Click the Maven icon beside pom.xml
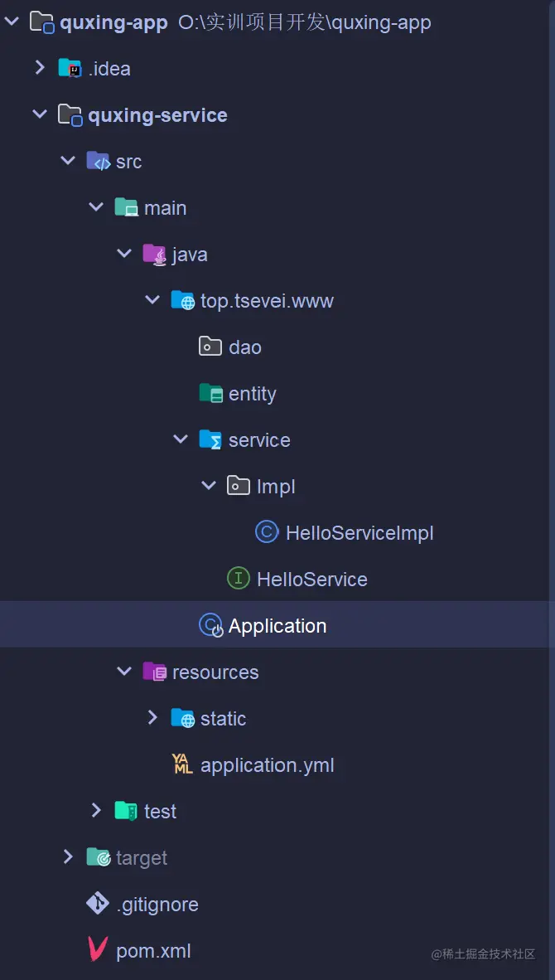555x980 pixels. (x=98, y=950)
